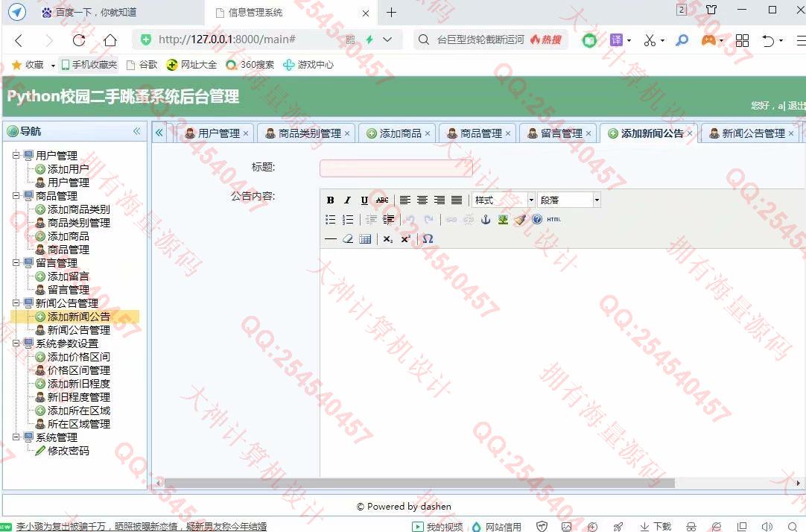Apply underline formatting in the editor
The width and height of the screenshot is (806, 532).
pos(364,200)
